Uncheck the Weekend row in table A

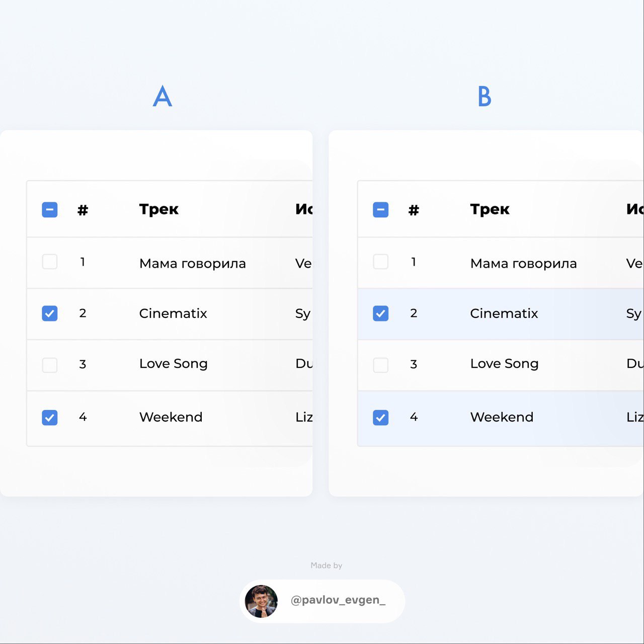coord(50,418)
